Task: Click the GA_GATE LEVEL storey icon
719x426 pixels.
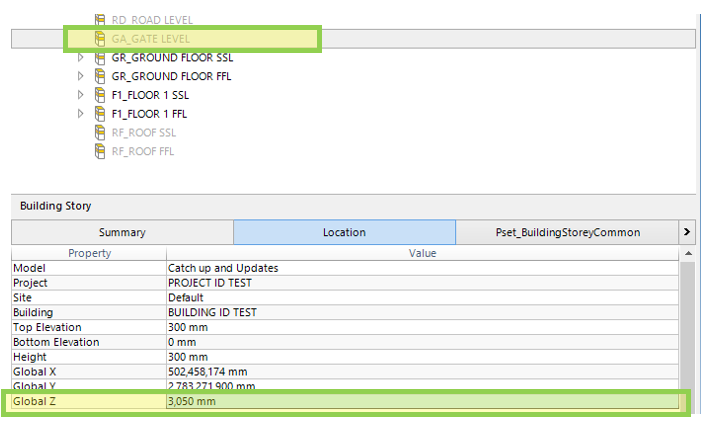Action: click(x=100, y=39)
